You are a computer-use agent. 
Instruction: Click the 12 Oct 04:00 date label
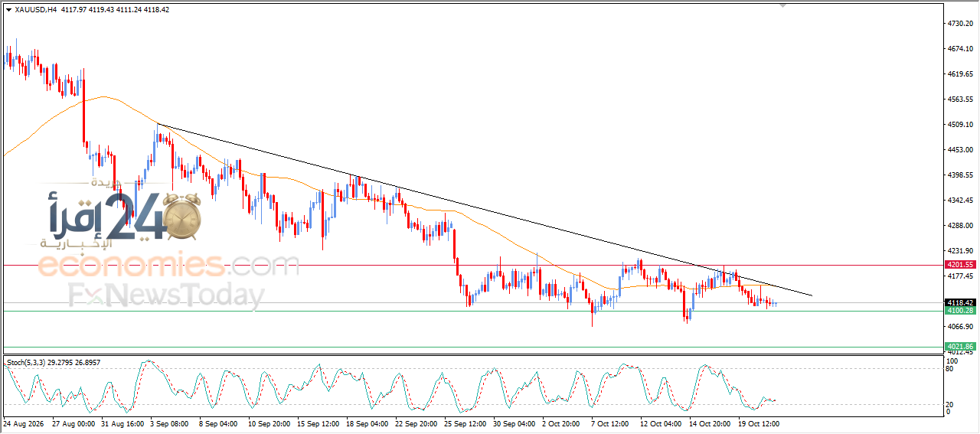[661, 423]
